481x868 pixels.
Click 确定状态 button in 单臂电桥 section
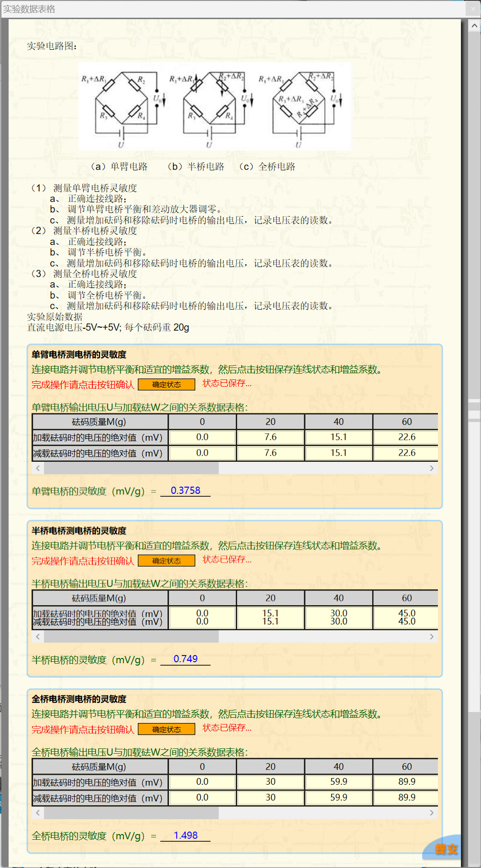click(x=166, y=385)
